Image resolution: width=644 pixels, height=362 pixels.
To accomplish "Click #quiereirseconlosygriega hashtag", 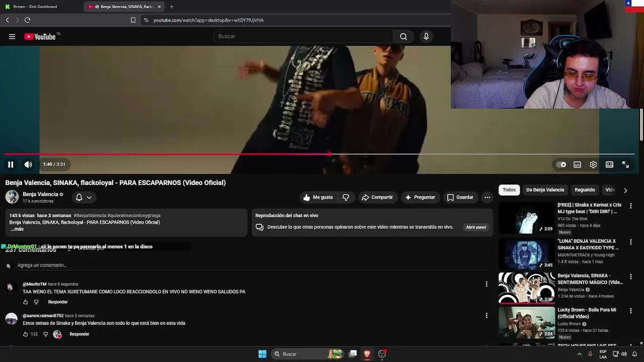I will (134, 215).
